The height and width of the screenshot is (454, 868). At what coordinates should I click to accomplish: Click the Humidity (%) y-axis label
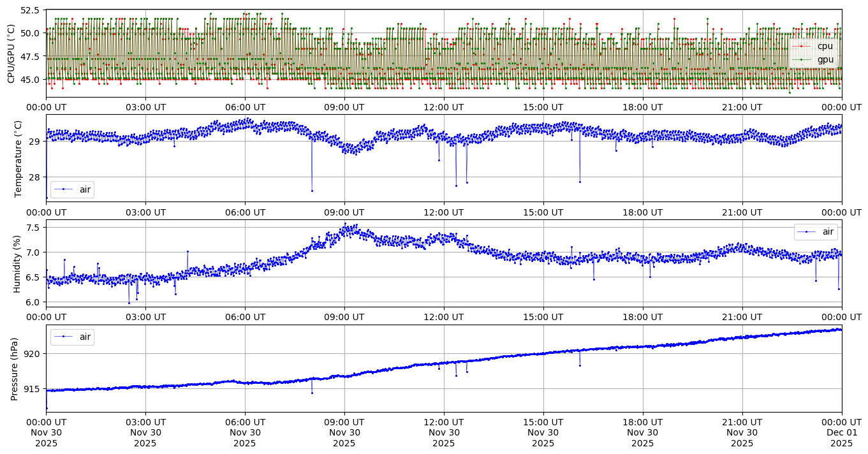18,263
